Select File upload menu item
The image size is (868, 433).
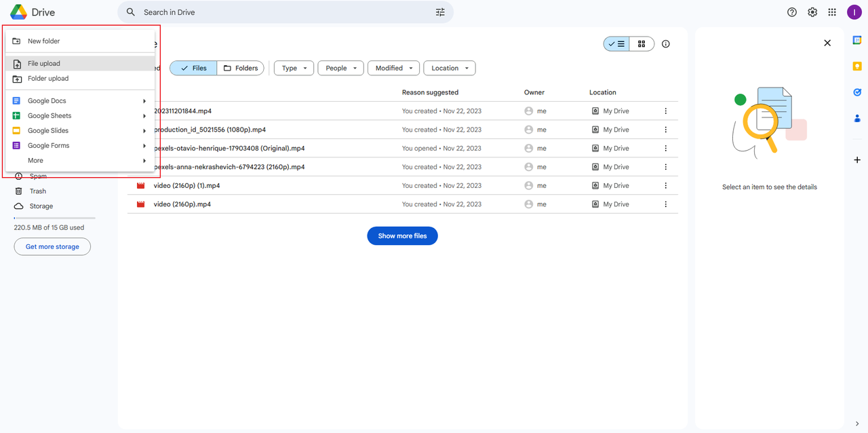80,64
